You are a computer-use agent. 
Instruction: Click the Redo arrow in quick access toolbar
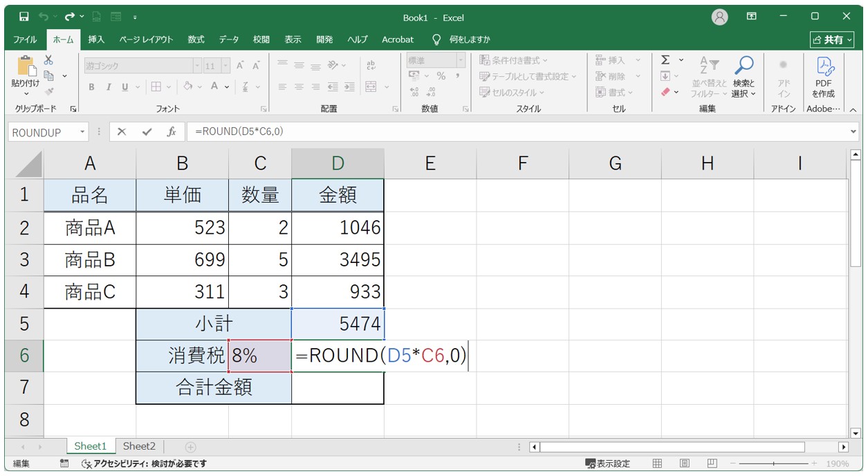(69, 17)
